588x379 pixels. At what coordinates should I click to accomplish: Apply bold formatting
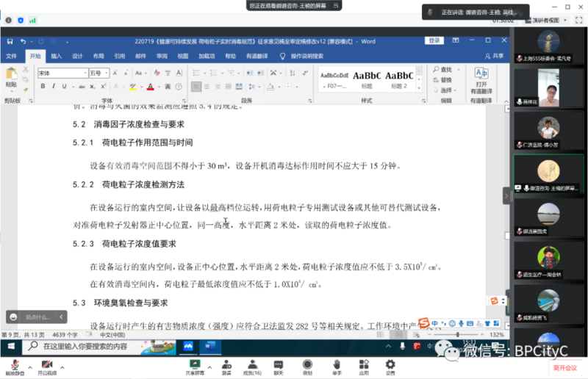(x=43, y=86)
